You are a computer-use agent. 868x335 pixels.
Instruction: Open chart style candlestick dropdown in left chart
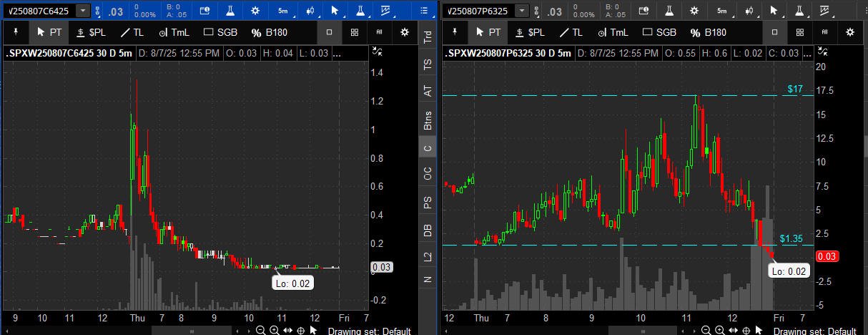point(310,11)
